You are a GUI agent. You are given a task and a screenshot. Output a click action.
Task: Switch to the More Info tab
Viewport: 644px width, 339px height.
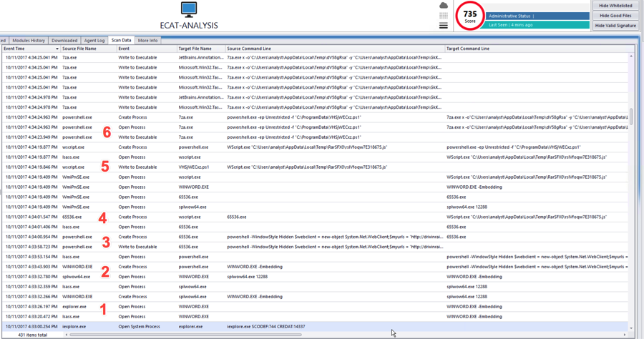(x=148, y=41)
